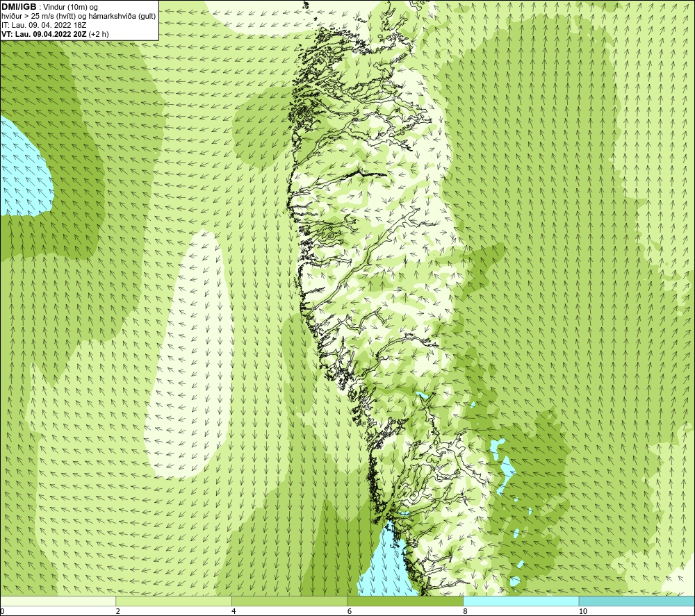Select the 4–6 m/s green scale segment
The width and height of the screenshot is (695, 616).
pyautogui.click(x=289, y=601)
